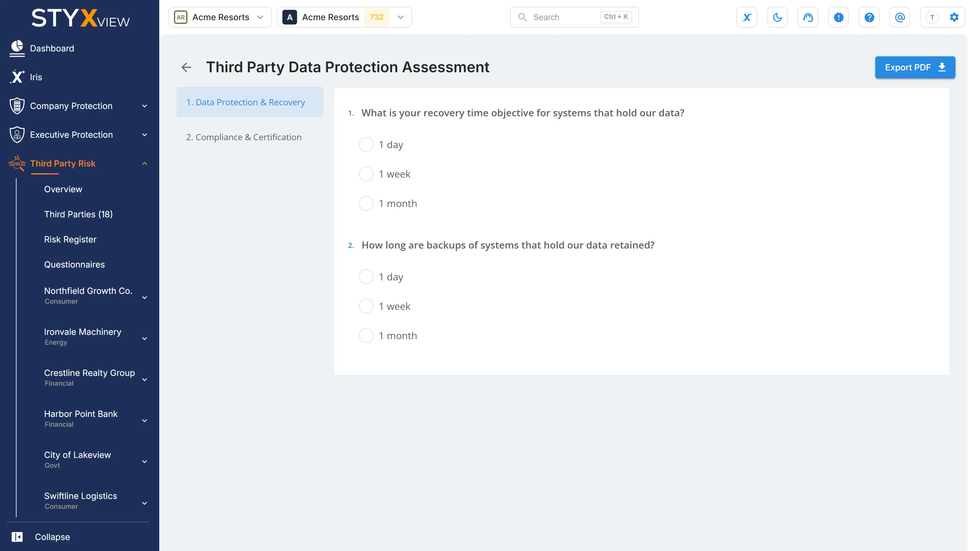980x551 pixels.
Task: Open the support headset icon
Action: pyautogui.click(x=808, y=17)
